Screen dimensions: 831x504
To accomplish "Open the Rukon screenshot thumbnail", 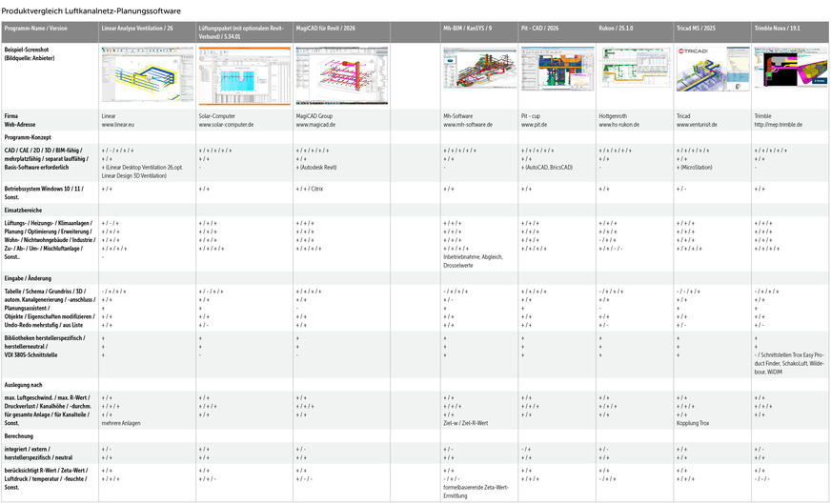I will 635,70.
